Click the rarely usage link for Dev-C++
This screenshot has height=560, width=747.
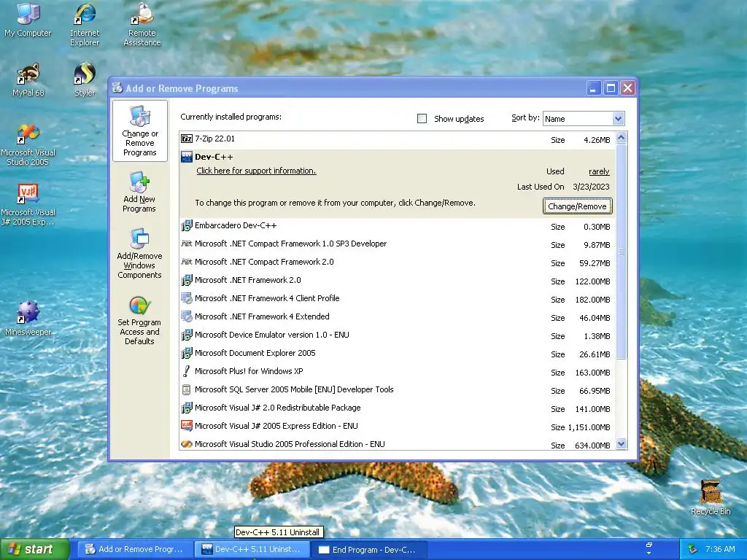coord(599,171)
